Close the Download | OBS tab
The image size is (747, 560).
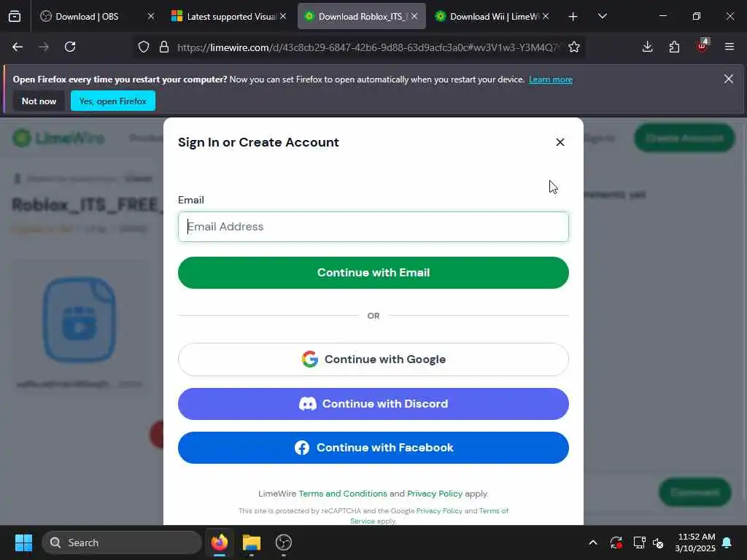coord(151,16)
